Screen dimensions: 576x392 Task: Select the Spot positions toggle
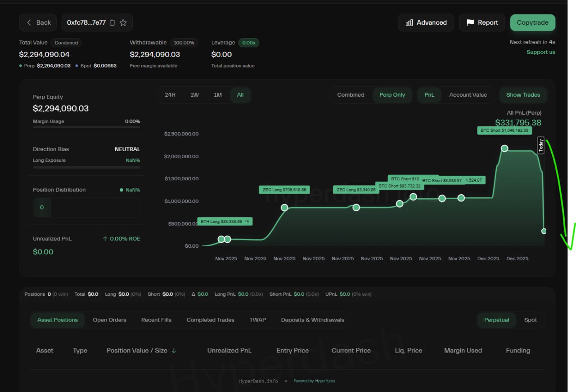click(530, 320)
